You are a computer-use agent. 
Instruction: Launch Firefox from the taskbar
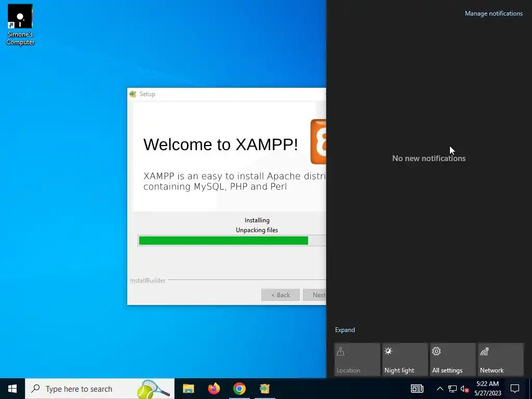pos(214,389)
